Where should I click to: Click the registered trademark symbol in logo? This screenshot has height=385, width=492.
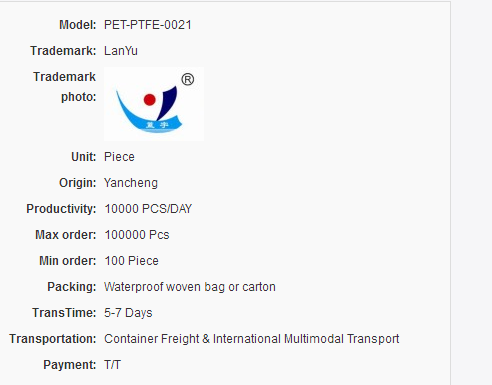click(188, 80)
